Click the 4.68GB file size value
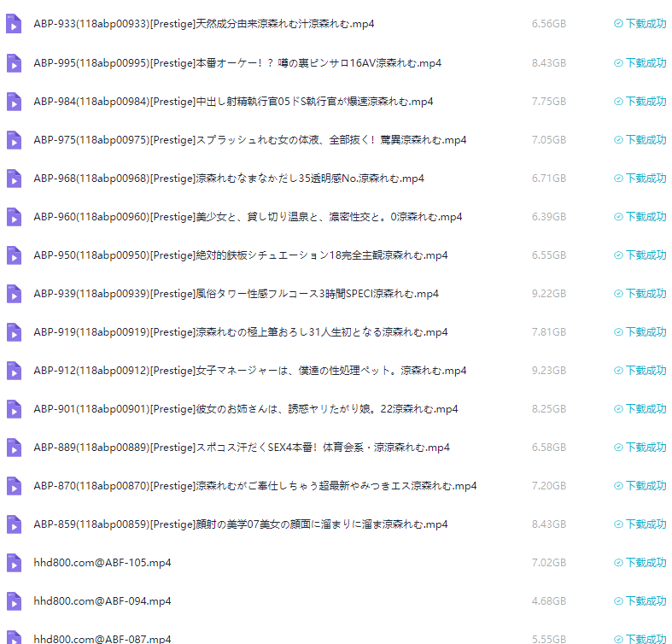This screenshot has width=672, height=644. [548, 601]
